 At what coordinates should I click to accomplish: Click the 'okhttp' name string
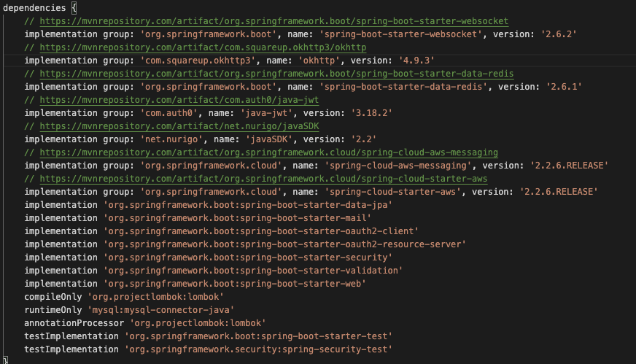point(319,61)
